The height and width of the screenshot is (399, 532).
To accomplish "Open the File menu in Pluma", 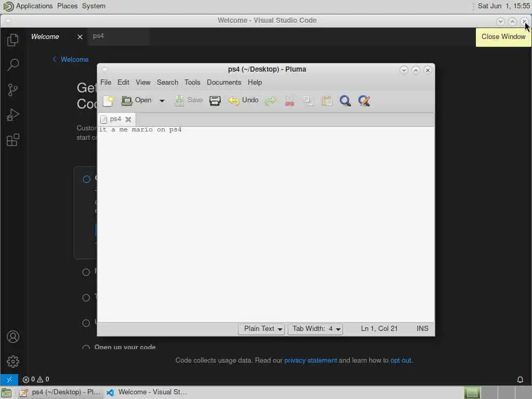I will [106, 83].
